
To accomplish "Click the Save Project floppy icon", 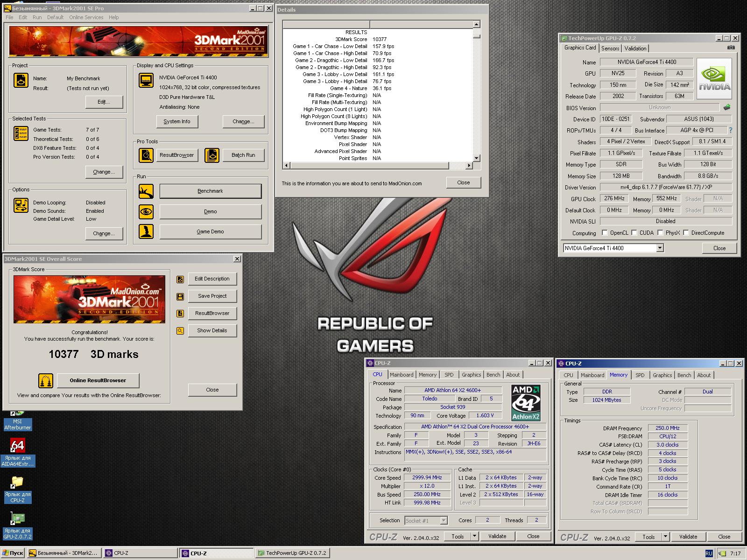I will coord(180,296).
